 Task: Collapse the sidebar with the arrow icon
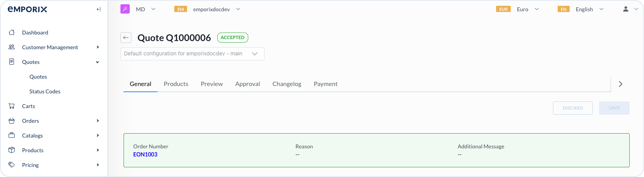click(x=98, y=9)
